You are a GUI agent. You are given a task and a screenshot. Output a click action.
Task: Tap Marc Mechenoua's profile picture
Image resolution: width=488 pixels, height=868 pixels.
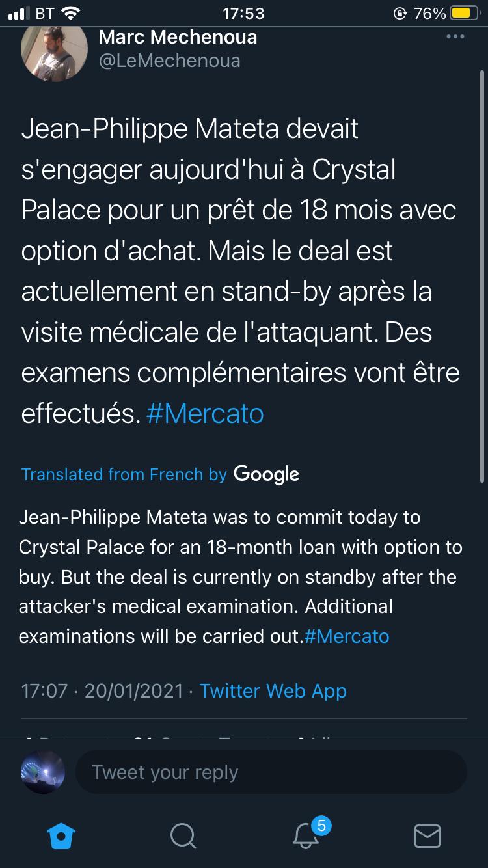coord(55,54)
